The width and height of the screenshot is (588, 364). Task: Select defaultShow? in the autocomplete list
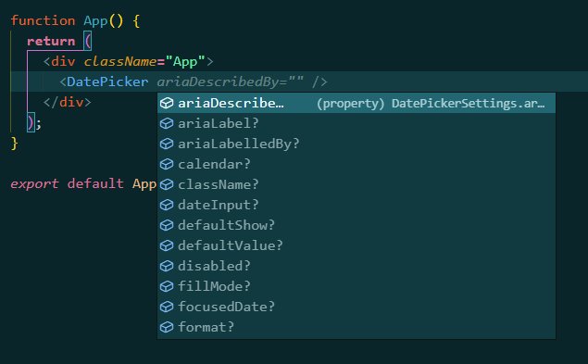tap(357, 225)
